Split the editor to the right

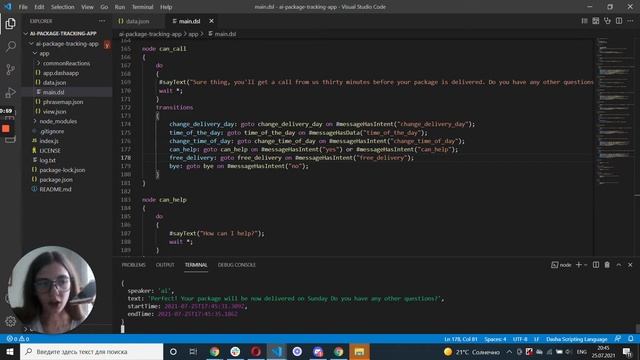619,21
